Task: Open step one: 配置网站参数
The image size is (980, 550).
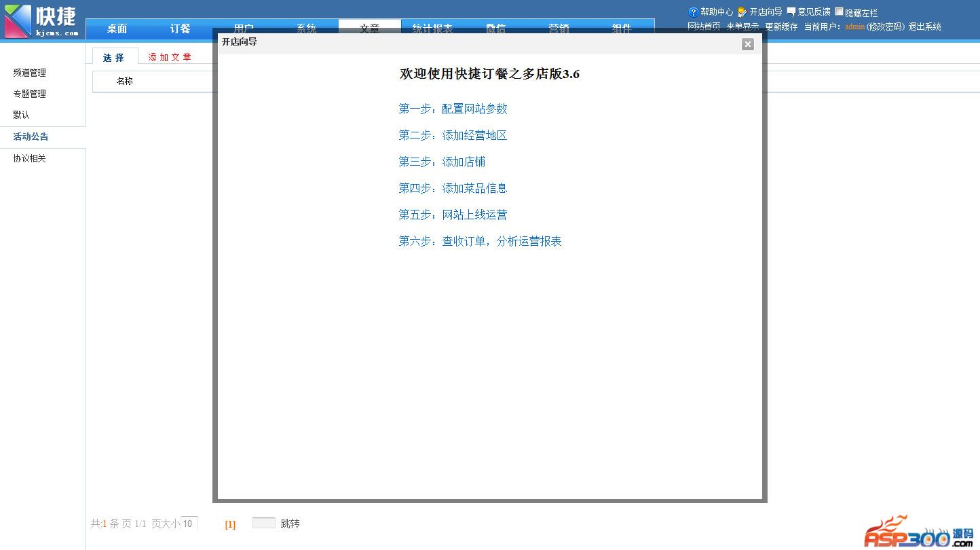Action: click(x=453, y=109)
